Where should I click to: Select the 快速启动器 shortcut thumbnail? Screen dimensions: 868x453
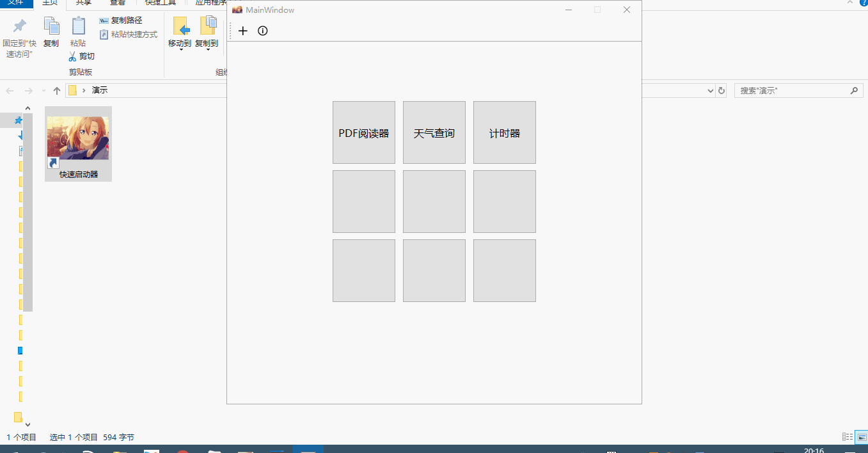pos(78,138)
